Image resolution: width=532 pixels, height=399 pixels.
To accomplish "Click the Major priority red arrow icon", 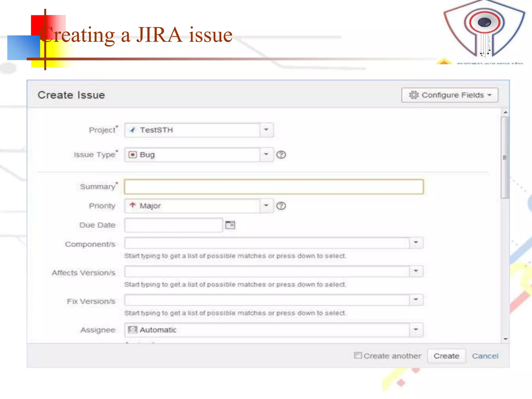I will (x=133, y=205).
